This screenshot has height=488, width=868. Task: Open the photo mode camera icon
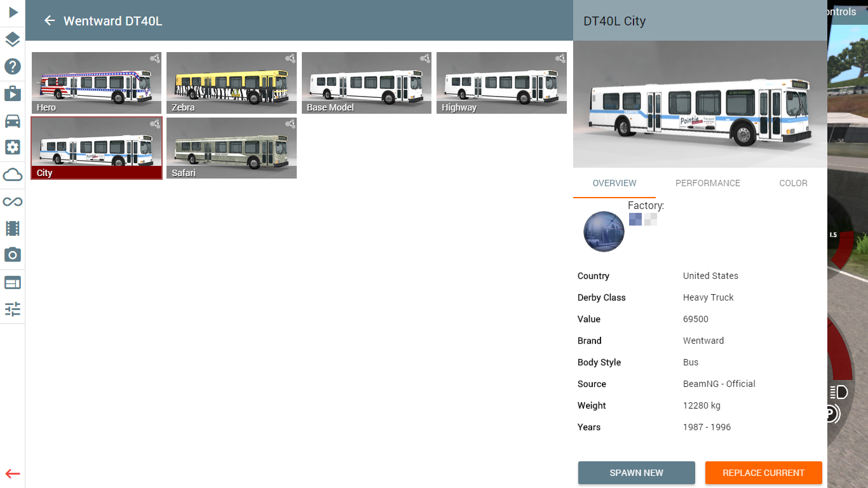[x=13, y=255]
